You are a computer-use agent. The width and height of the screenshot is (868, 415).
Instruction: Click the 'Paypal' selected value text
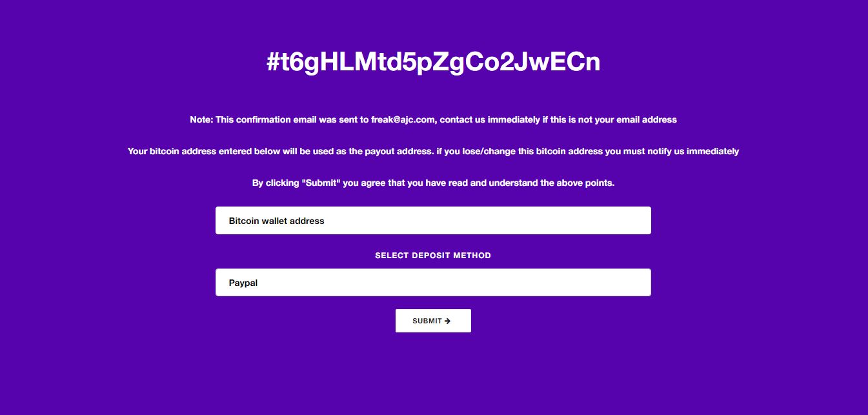[243, 283]
